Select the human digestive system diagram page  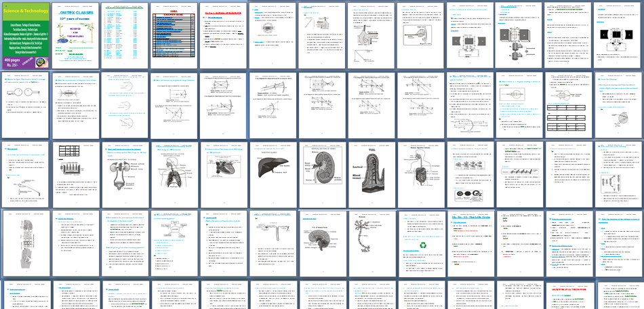(420, 175)
